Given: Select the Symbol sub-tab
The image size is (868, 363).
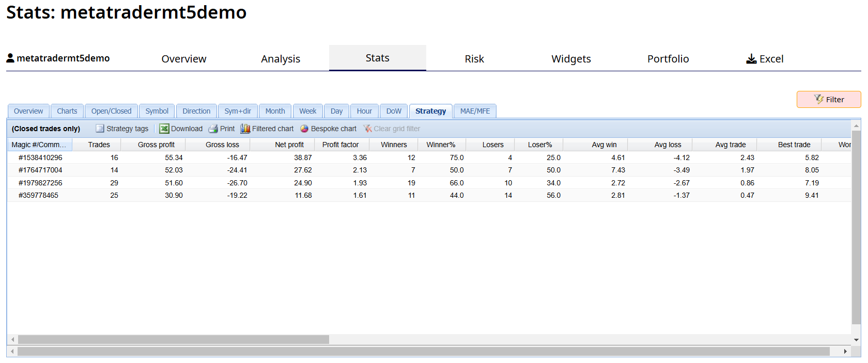Looking at the screenshot, I should [x=157, y=111].
